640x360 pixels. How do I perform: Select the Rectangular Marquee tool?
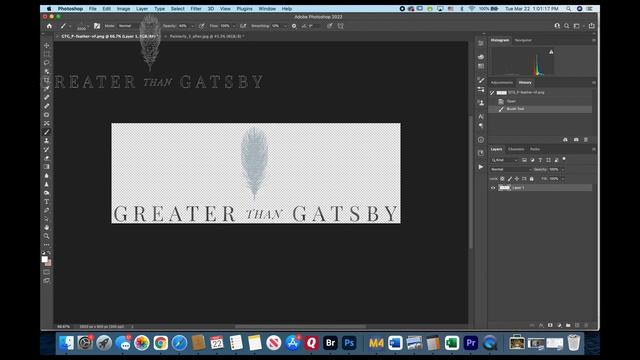pyautogui.click(x=47, y=54)
